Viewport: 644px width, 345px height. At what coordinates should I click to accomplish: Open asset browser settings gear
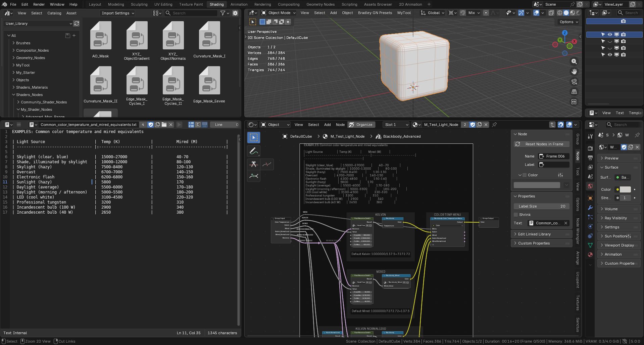235,13
